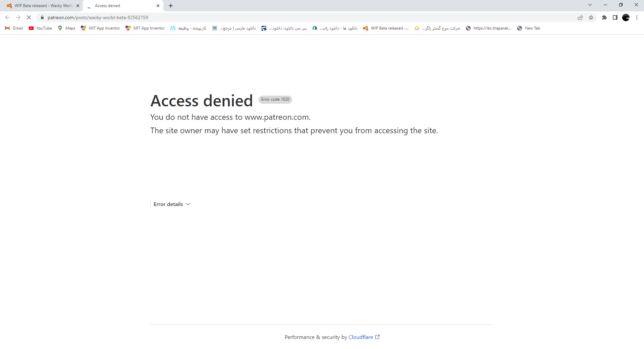Open the Chrome profile avatar
Screen dimensions: 644x349
[x=626, y=17]
